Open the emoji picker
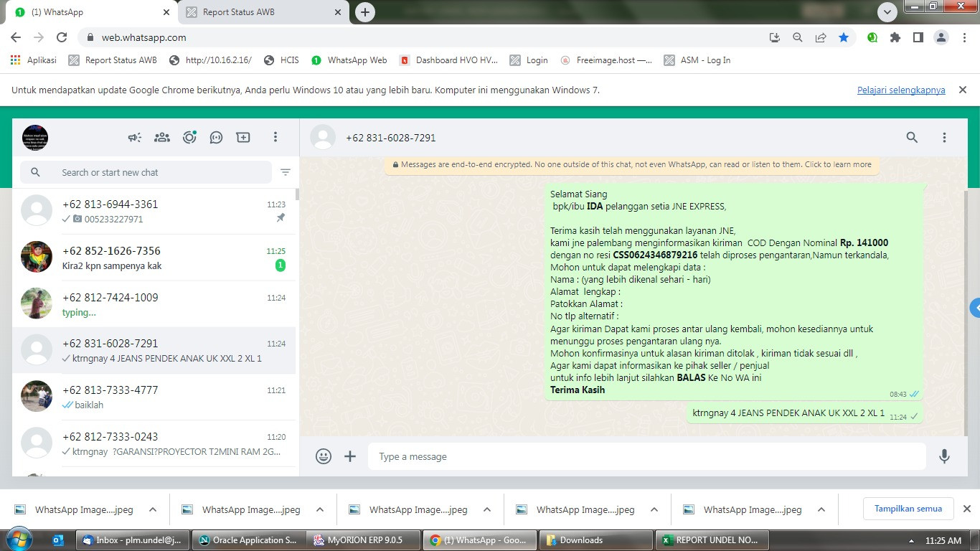The width and height of the screenshot is (980, 551). click(324, 456)
